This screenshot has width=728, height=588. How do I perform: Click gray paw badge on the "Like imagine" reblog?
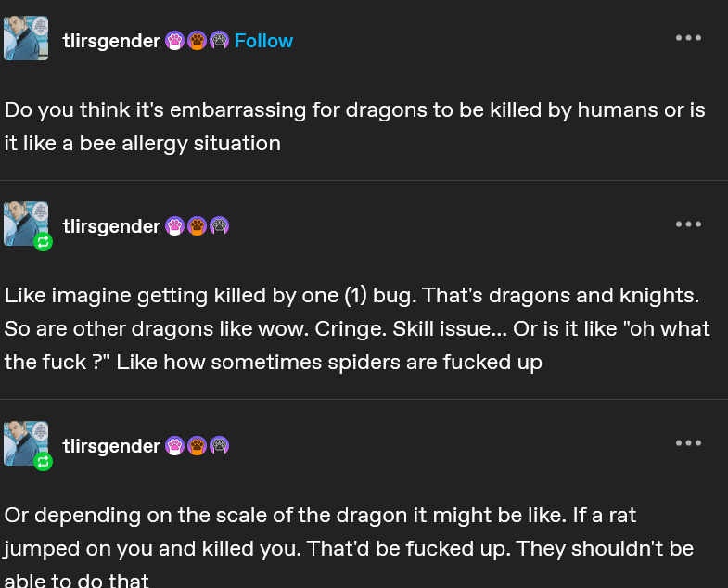pos(219,225)
